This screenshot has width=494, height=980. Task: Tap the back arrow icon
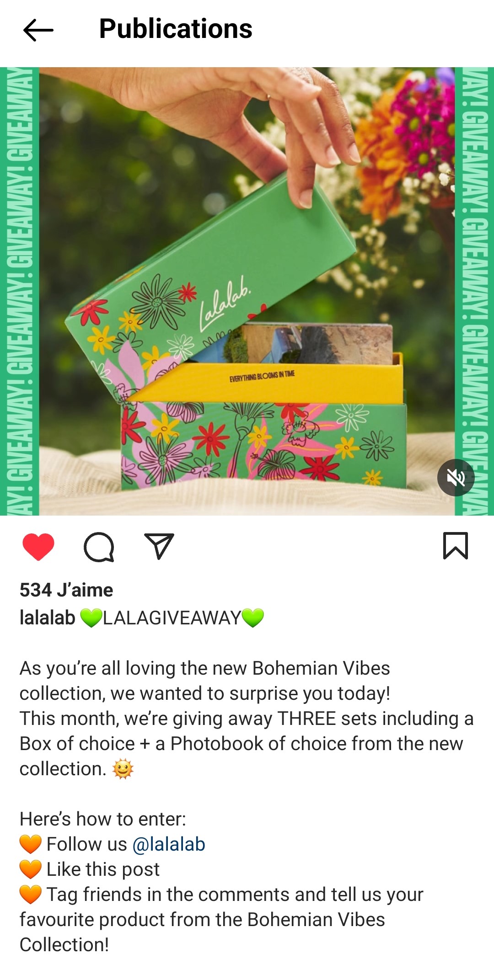coord(38,30)
